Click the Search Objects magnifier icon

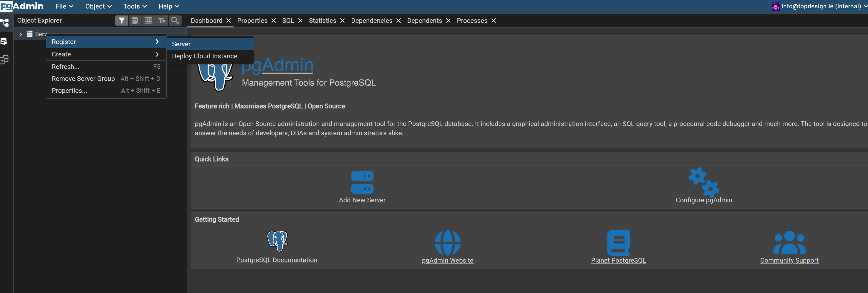coord(175,21)
